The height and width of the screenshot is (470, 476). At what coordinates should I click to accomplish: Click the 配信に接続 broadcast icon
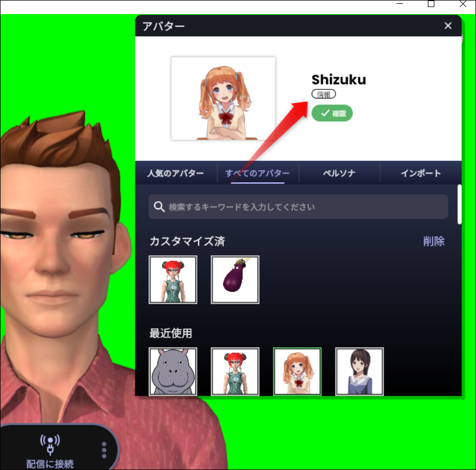[50, 445]
